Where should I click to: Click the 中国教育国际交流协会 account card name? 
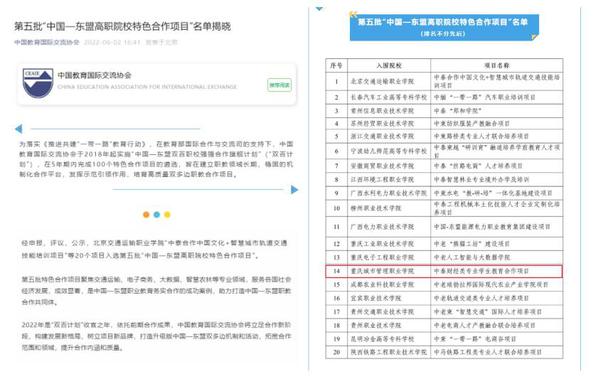pos(95,75)
